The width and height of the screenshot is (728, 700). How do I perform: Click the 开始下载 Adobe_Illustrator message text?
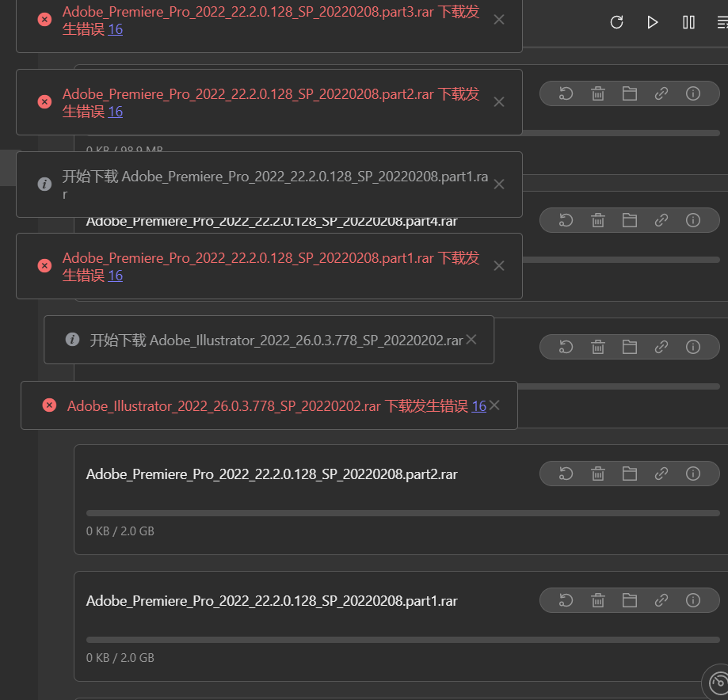coord(276,340)
